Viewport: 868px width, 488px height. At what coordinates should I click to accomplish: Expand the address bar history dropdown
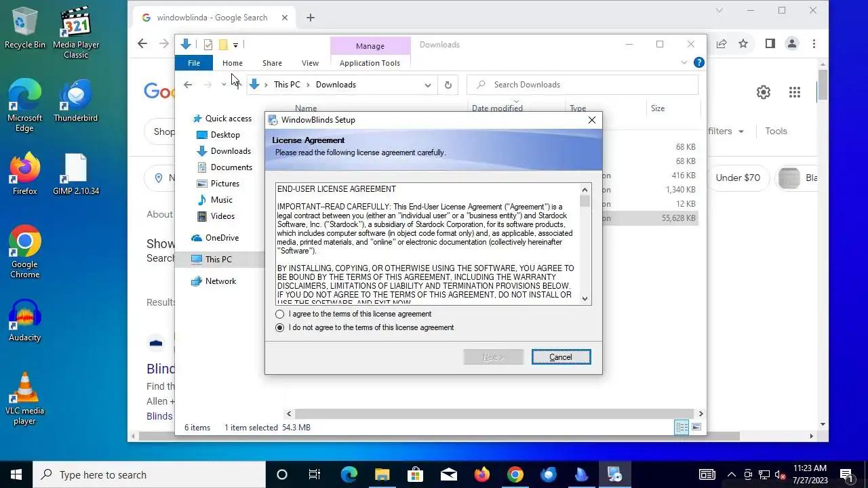pos(427,85)
